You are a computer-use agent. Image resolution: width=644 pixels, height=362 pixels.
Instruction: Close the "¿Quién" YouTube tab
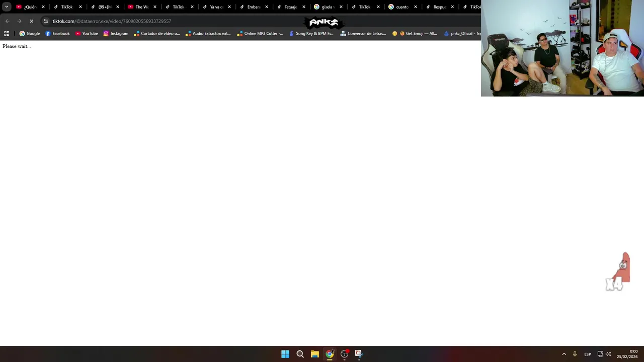coord(43,7)
